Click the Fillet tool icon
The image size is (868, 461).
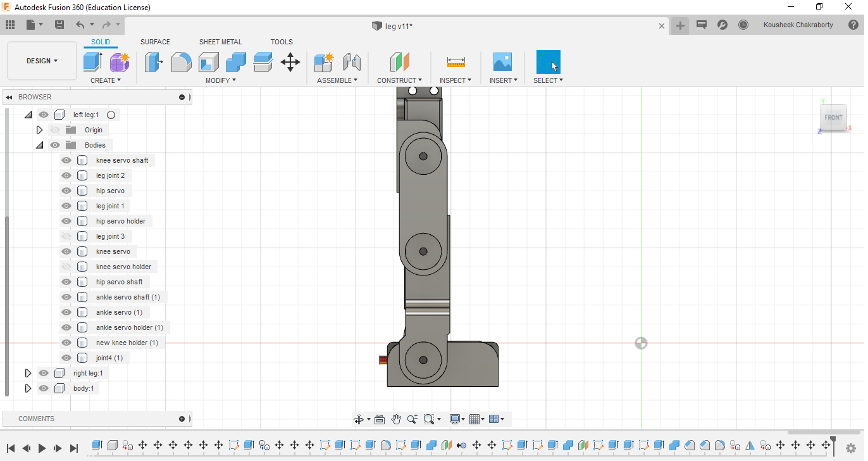click(x=181, y=62)
